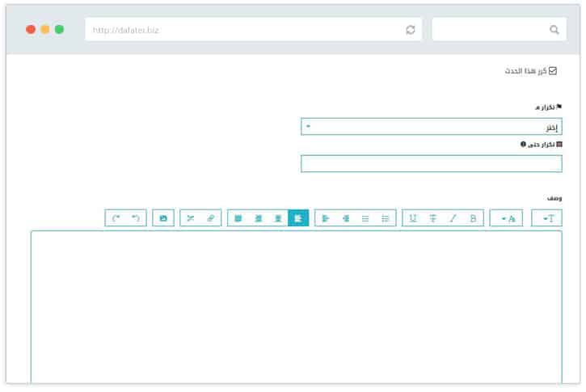Uncheck the 'كرر هذا الحدث' checkbox

[x=553, y=71]
